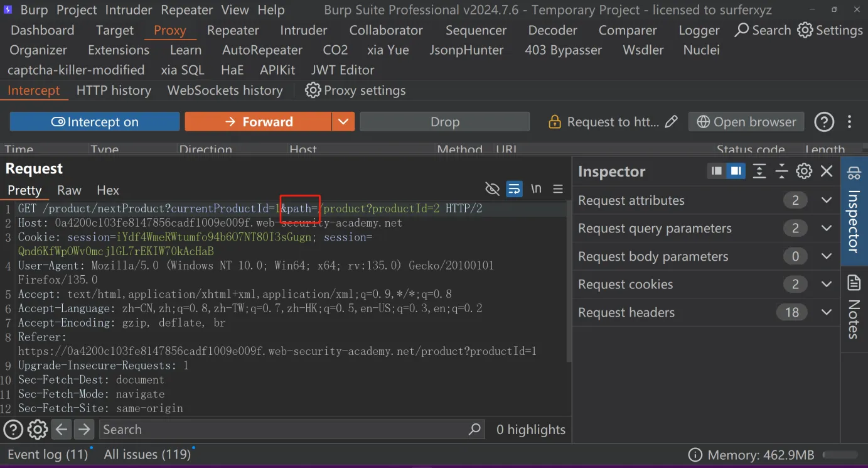Open the Proxy help question mark
Image resolution: width=868 pixels, height=468 pixels.
point(824,122)
